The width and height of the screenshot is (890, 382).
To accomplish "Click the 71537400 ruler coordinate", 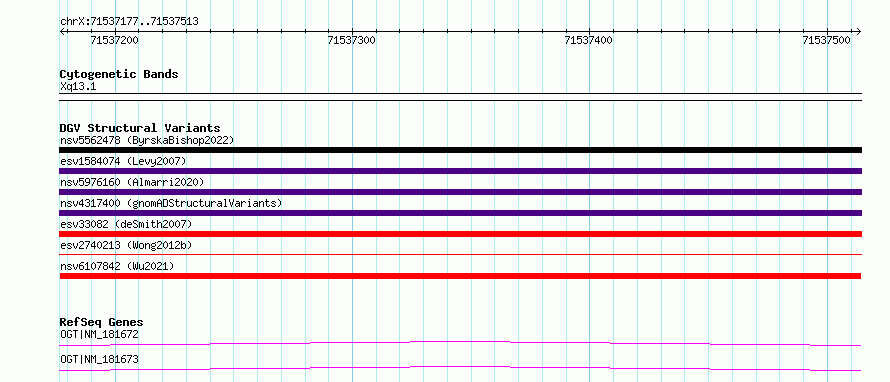I will coord(589,40).
